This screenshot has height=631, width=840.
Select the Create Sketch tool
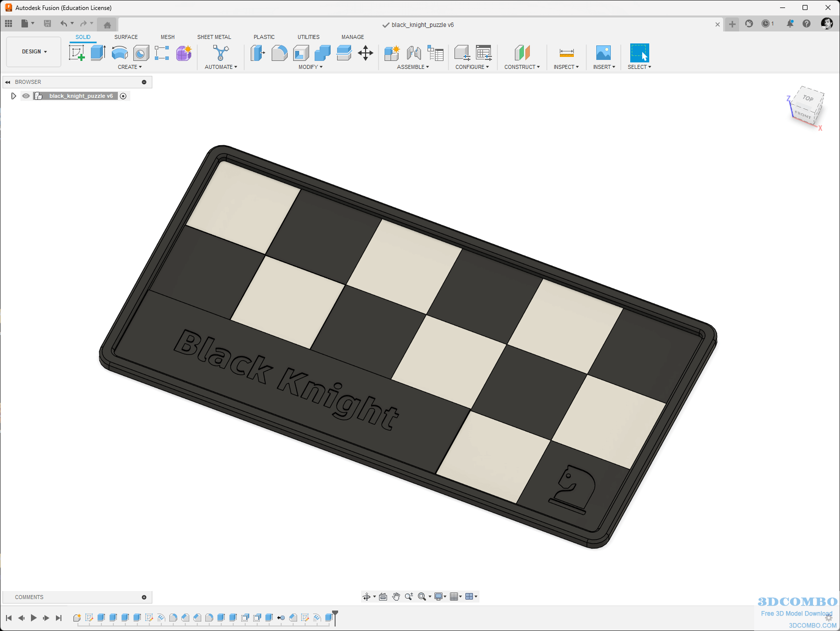pyautogui.click(x=77, y=52)
